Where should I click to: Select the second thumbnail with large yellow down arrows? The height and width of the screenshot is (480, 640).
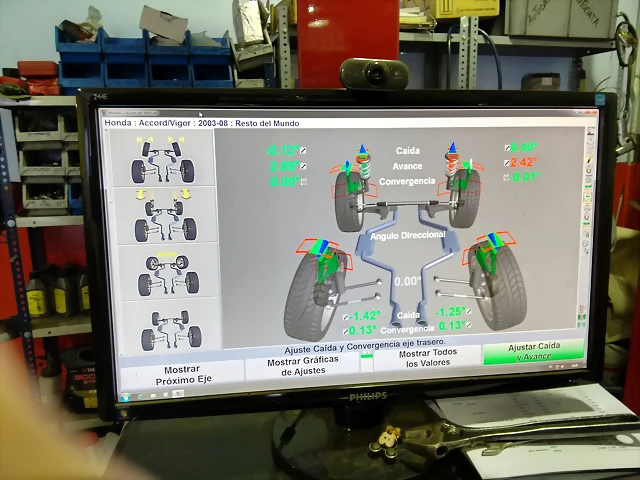click(165, 215)
